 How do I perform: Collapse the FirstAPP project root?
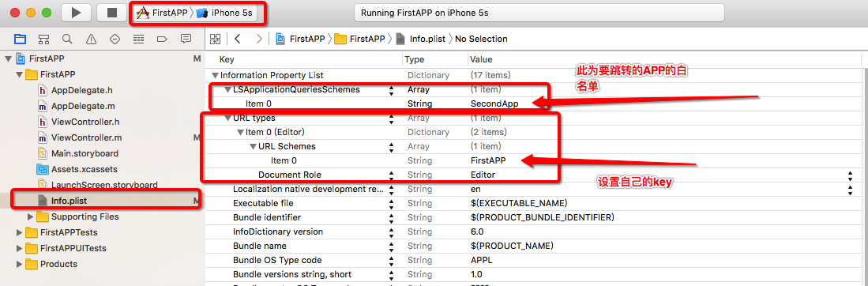pos(8,58)
